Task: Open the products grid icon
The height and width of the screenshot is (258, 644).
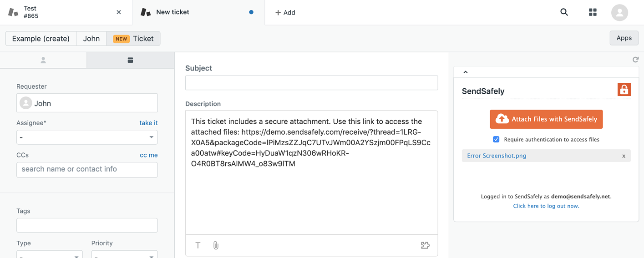Action: [x=593, y=12]
